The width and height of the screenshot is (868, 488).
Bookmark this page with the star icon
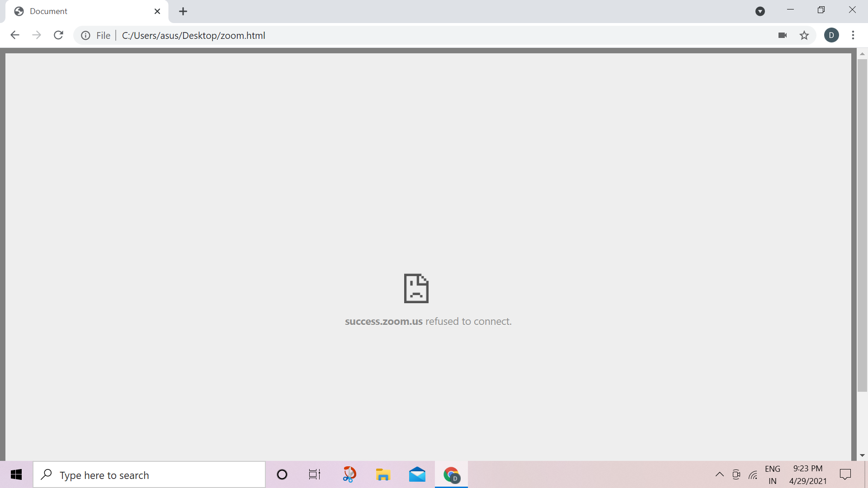click(804, 35)
